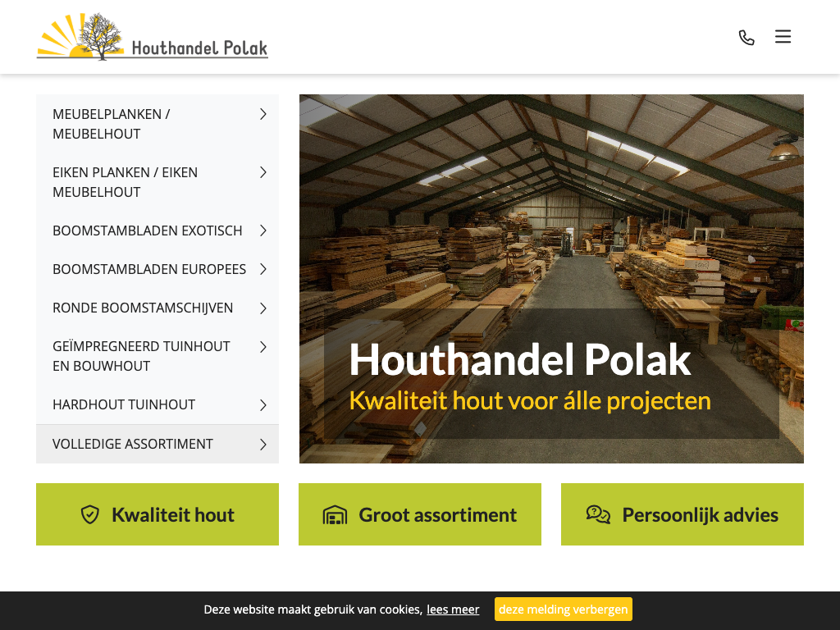Click the Persoonlijk advies banner

coord(682,514)
